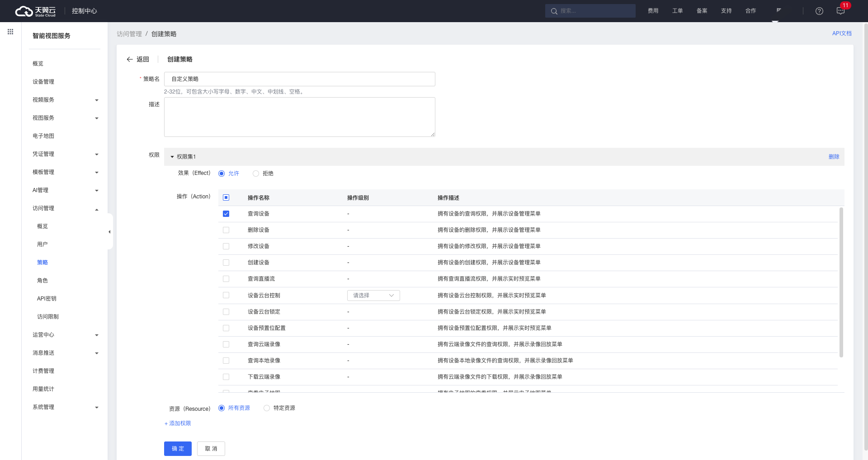Open the help question mark icon
Screen dimensions: 868x460
(819, 11)
